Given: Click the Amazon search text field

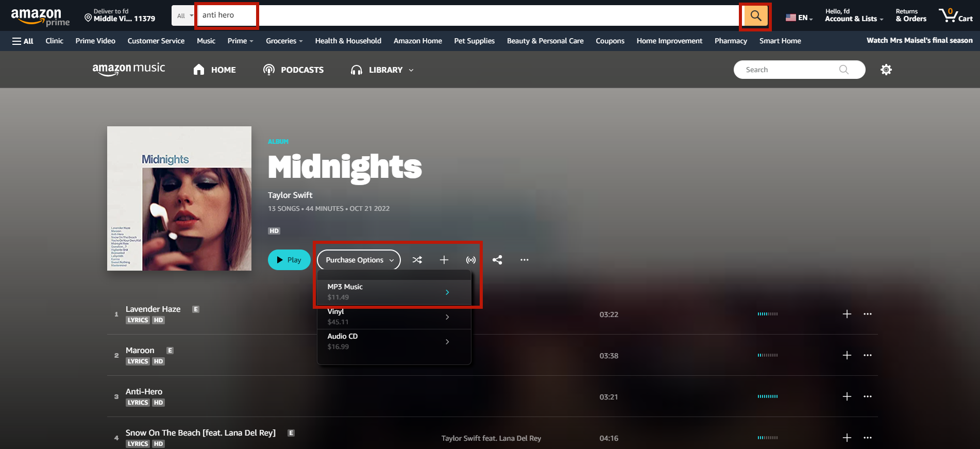Looking at the screenshot, I should 468,15.
